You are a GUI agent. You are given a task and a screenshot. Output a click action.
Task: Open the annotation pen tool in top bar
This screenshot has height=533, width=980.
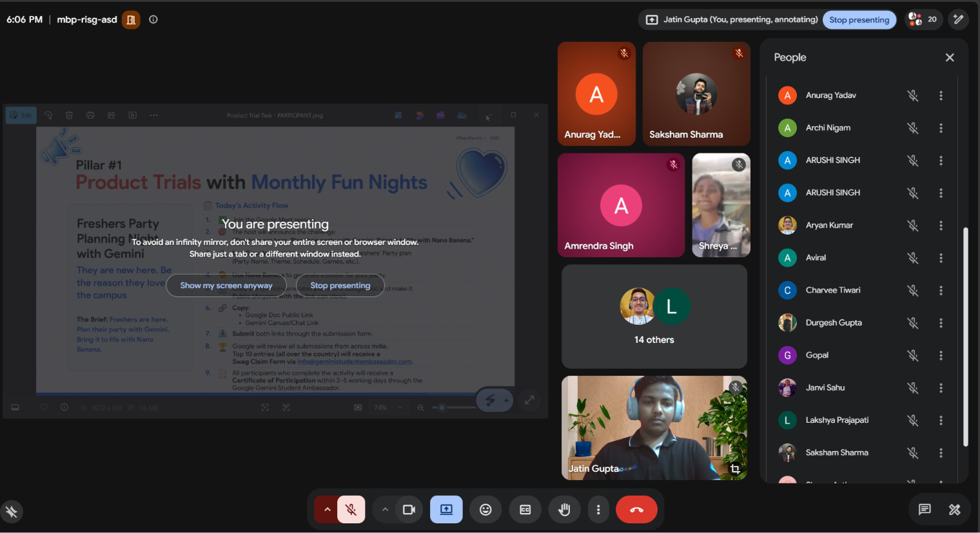959,19
